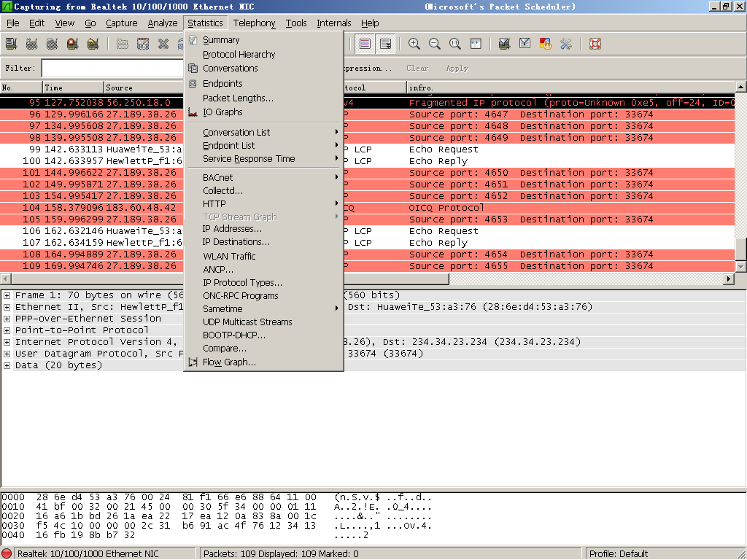Click the Clear filter button
The height and width of the screenshot is (560, 747).
point(417,68)
